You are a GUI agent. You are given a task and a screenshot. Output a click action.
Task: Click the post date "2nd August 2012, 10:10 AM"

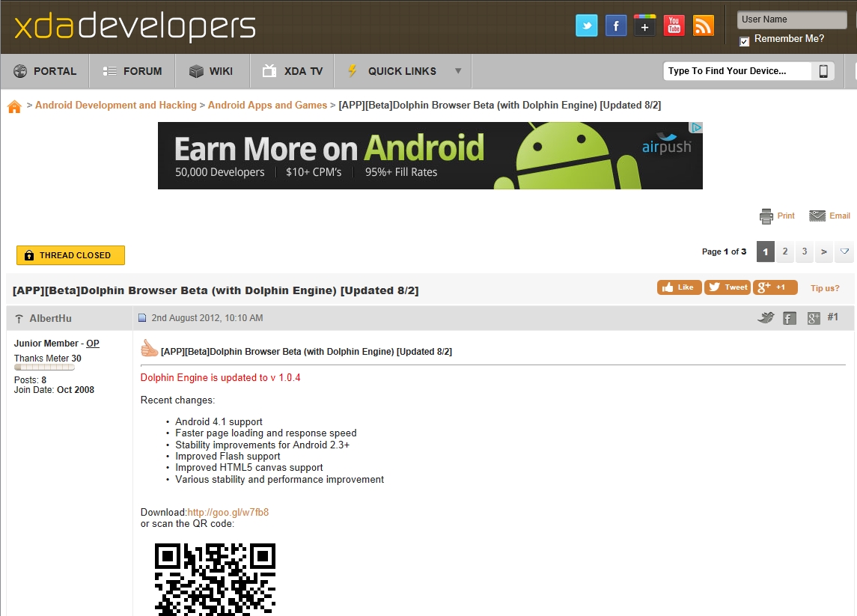[x=207, y=318]
